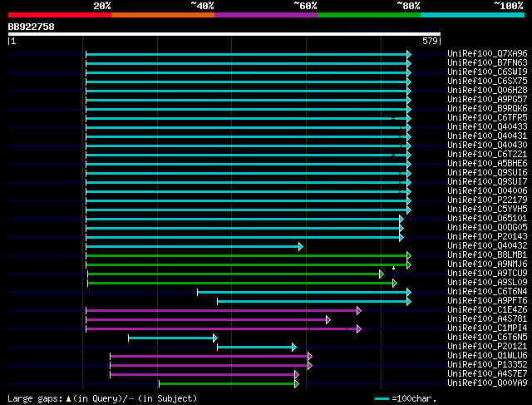
Task: Select the UniRef100_Q9SUI6 label
Action: (488, 172)
